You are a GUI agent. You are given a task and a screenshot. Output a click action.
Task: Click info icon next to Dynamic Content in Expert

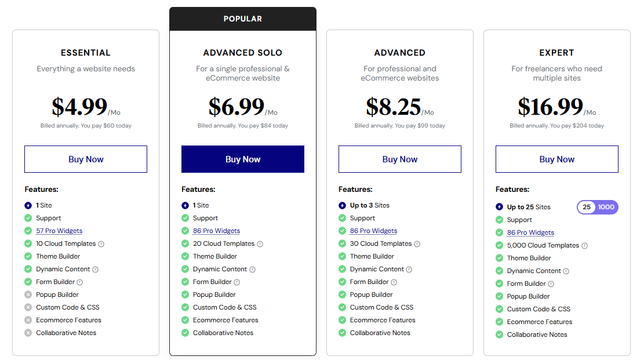566,271
